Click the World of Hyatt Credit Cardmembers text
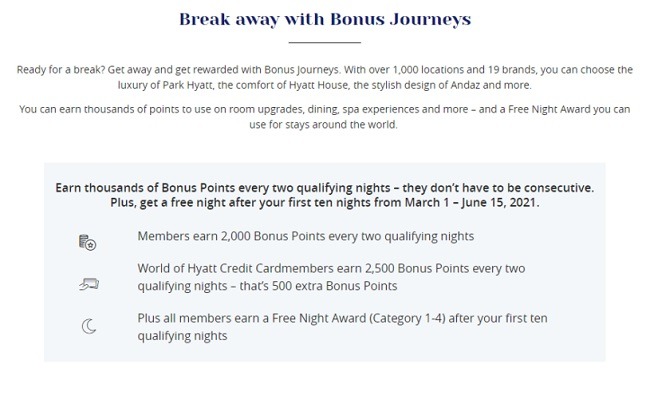This screenshot has width=646, height=400. (x=331, y=268)
